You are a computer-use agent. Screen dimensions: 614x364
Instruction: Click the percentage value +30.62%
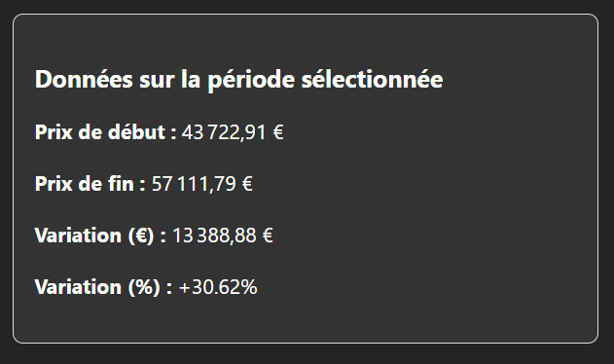point(218,287)
